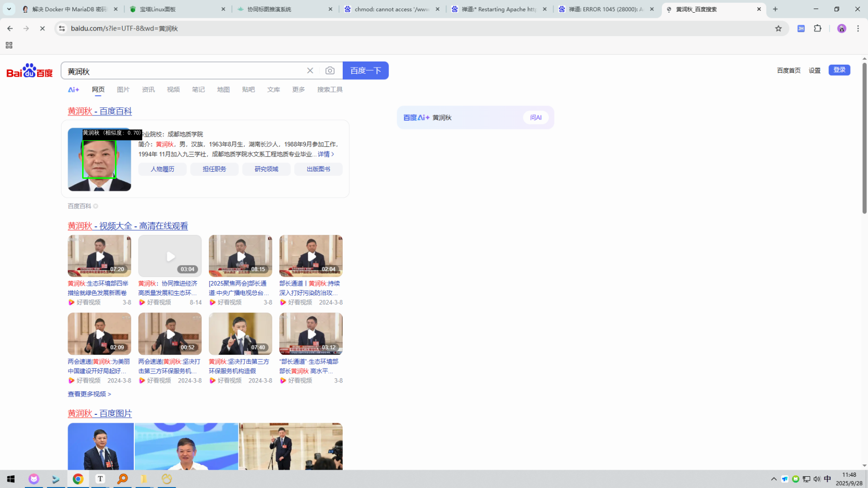Clear the search box with X icon
This screenshot has height=488, width=868.
310,70
